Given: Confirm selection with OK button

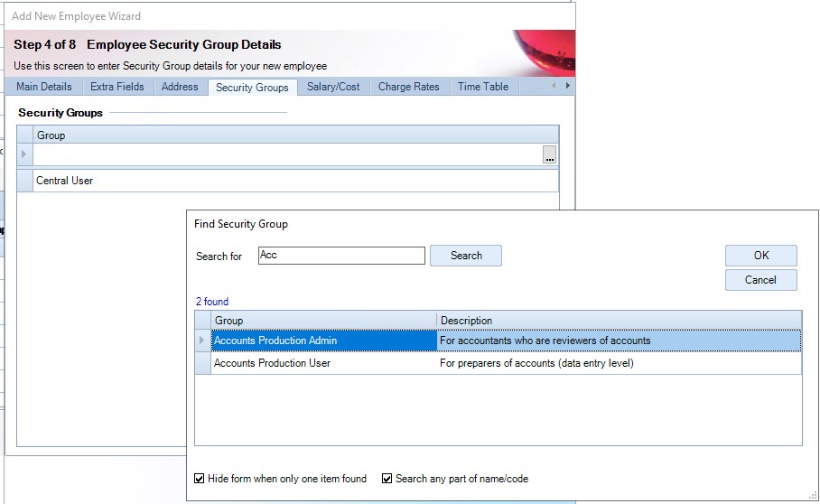Looking at the screenshot, I should (761, 256).
